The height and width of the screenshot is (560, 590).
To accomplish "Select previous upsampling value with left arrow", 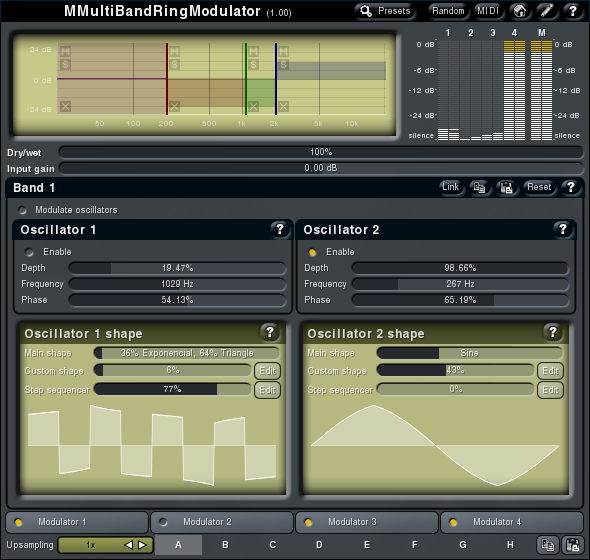I will (129, 545).
